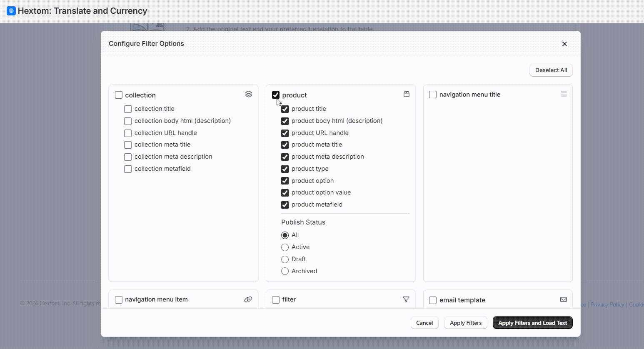Uncheck the product group checkbox
This screenshot has width=644, height=349.
click(276, 95)
